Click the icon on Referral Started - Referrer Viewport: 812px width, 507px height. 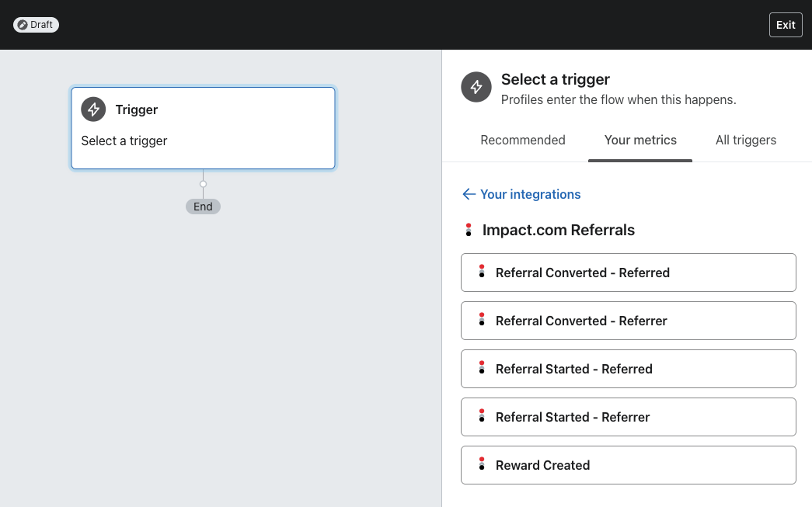[x=482, y=416]
